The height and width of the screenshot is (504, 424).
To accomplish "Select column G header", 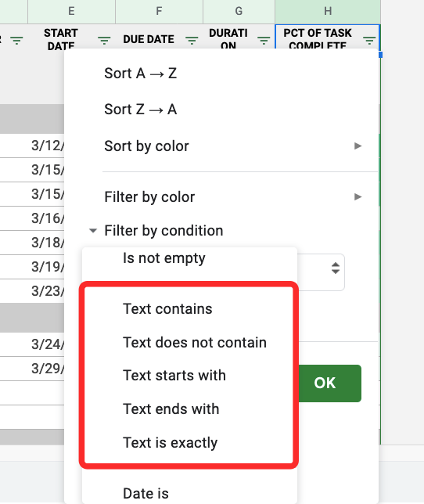I will [x=239, y=11].
